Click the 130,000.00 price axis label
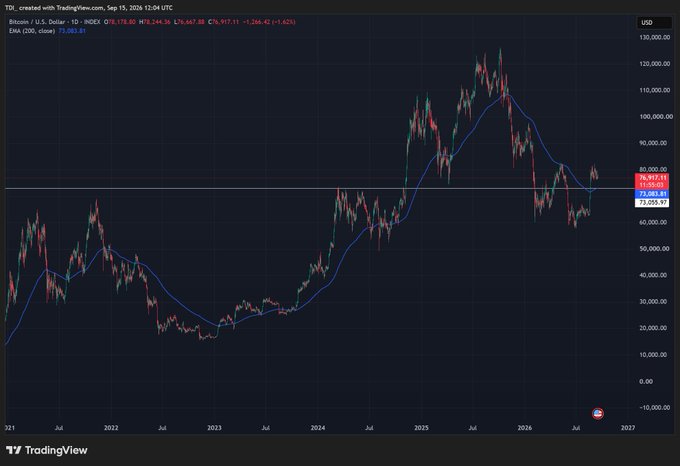The height and width of the screenshot is (466, 680). 655,37
